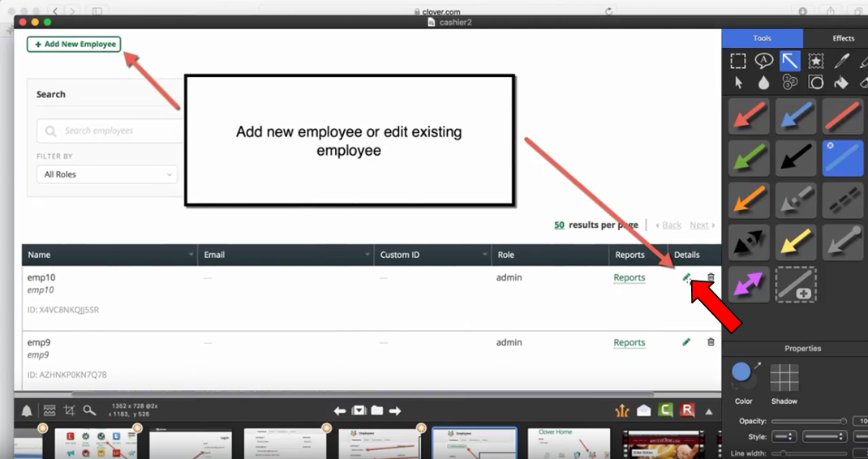Add a new style preset
Image resolution: width=868 pixels, height=459 pixels.
(x=796, y=285)
